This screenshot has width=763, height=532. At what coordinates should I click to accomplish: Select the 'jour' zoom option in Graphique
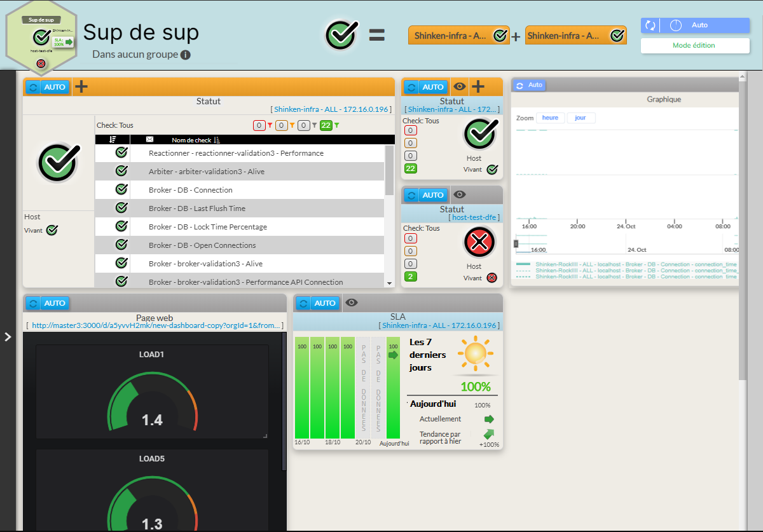click(x=581, y=118)
